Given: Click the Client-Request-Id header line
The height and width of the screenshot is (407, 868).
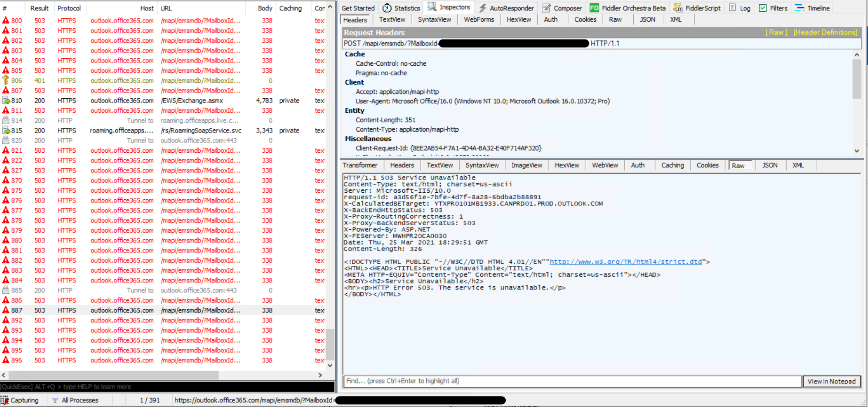Looking at the screenshot, I should point(448,148).
